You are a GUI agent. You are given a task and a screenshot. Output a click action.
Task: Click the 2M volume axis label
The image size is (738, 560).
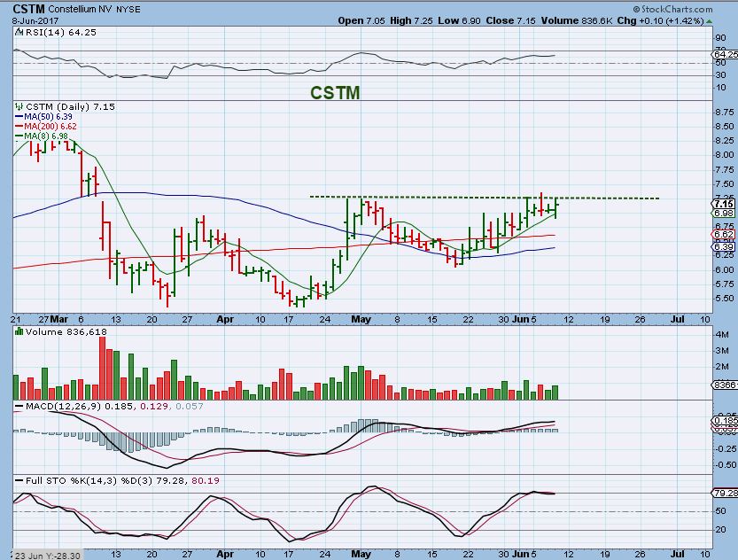(722, 367)
